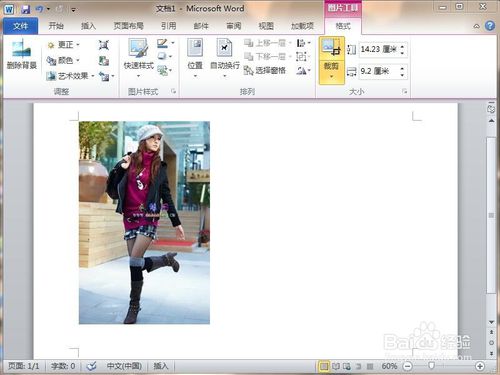Screen dimensions: 500x375
Task: Click Send Backward (下移一层)
Action: tap(268, 56)
